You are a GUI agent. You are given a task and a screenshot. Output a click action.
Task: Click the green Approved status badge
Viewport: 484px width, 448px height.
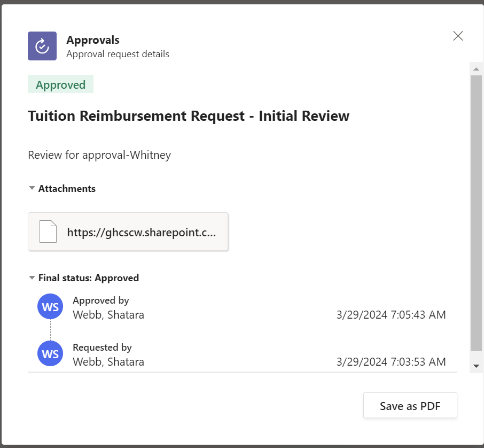click(x=60, y=84)
